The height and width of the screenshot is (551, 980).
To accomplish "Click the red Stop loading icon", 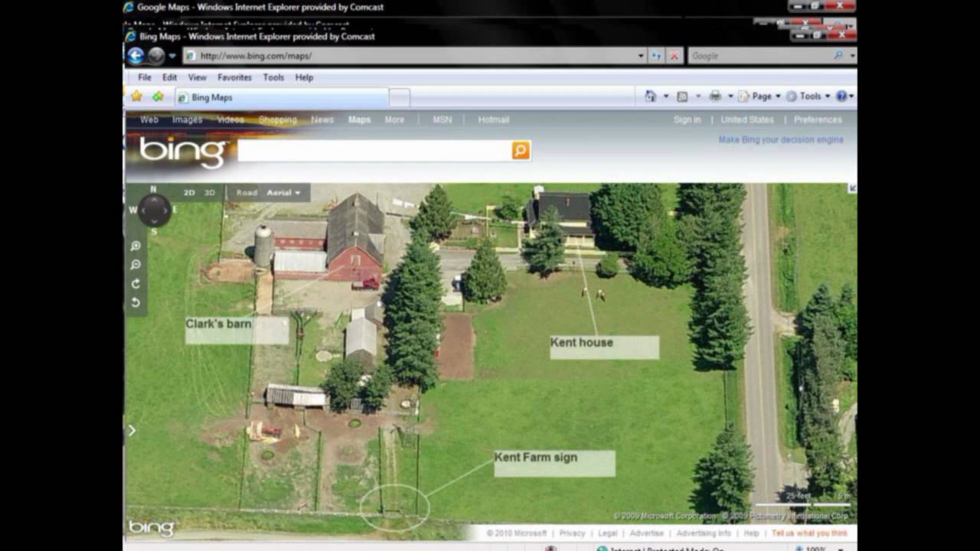I will click(x=674, y=56).
